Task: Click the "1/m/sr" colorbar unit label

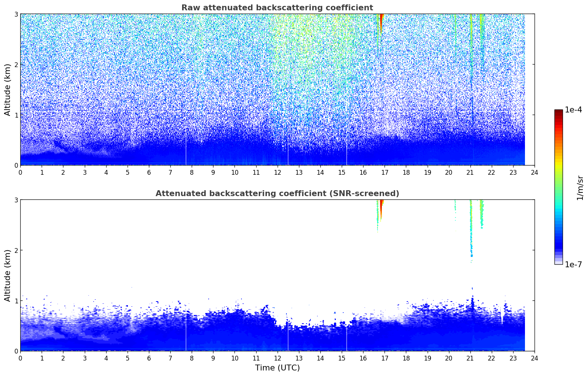Action: [x=580, y=188]
